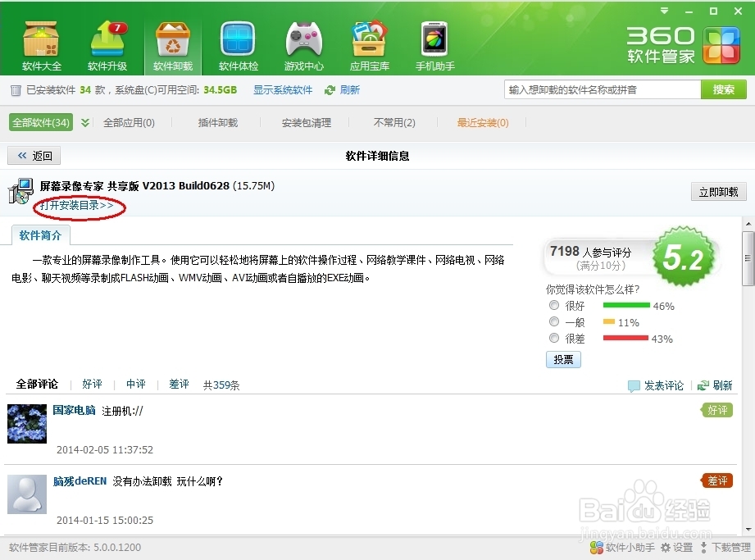Show 全部评论 comments filter
Screen dimensions: 755x560
coord(37,385)
